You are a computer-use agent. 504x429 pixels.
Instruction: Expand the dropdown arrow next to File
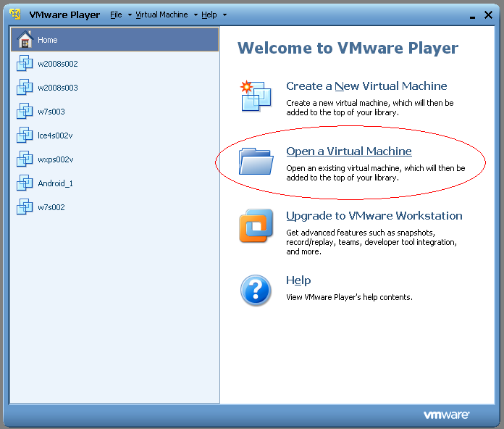(x=130, y=14)
